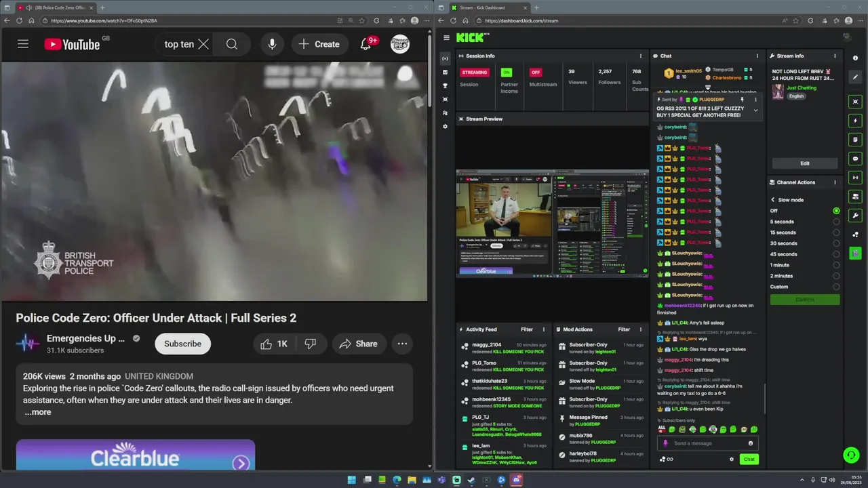Open a new tab in Kick browser window
The width and height of the screenshot is (868, 488).
coord(536,7)
